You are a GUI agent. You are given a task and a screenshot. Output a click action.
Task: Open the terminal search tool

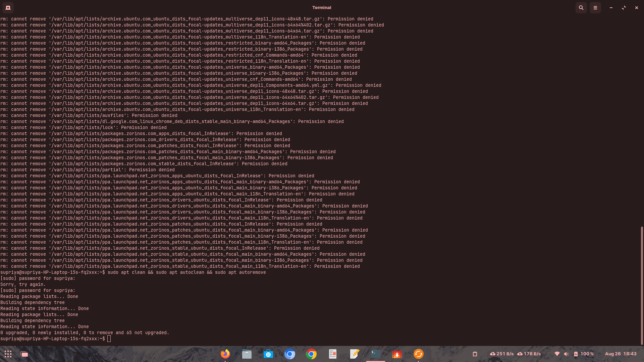pos(581,7)
